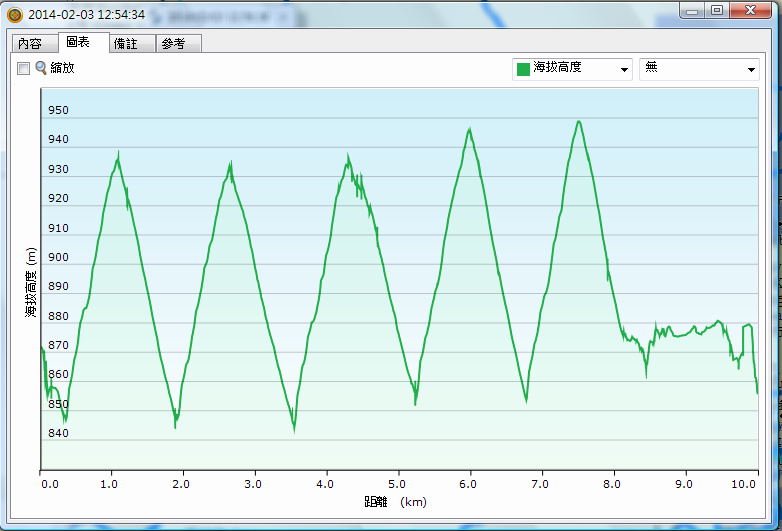Screen dimensions: 782x531
Task: Click the first peak near 1.0 km
Action: [x=118, y=155]
